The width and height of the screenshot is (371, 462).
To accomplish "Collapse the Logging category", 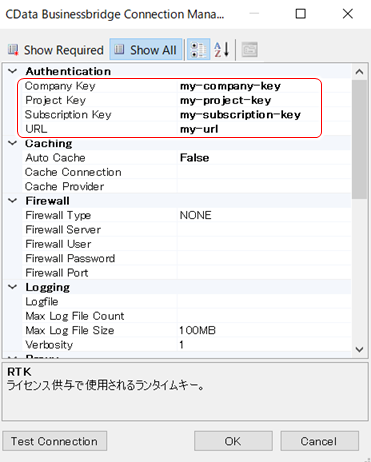I will pos(13,287).
